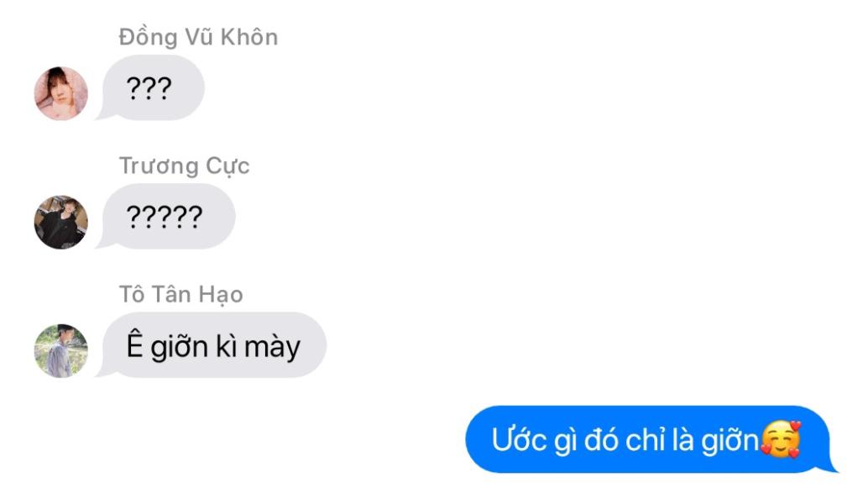The height and width of the screenshot is (504, 868).
Task: Click the word "mày" in Tô Tân Hạo's message
Action: tap(272, 349)
